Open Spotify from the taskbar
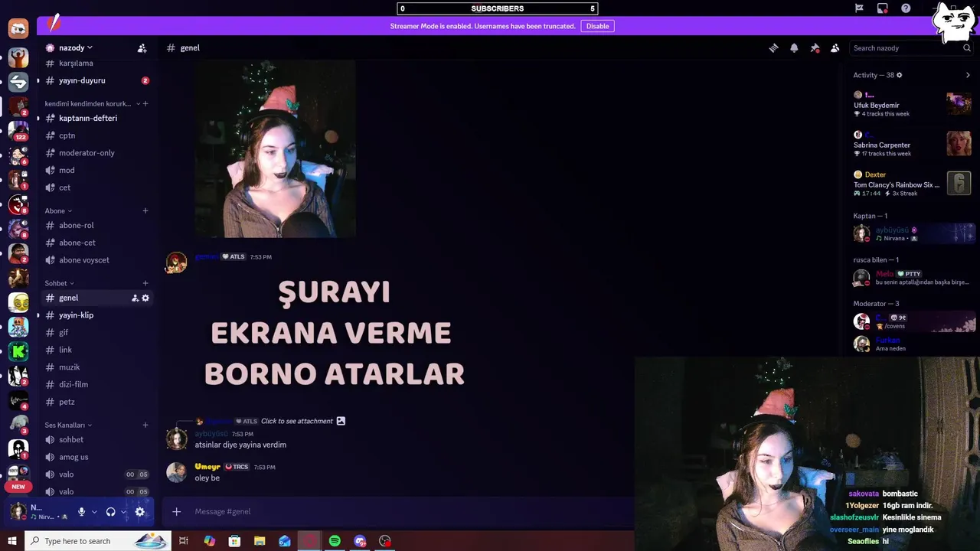This screenshot has width=980, height=551. point(335,541)
